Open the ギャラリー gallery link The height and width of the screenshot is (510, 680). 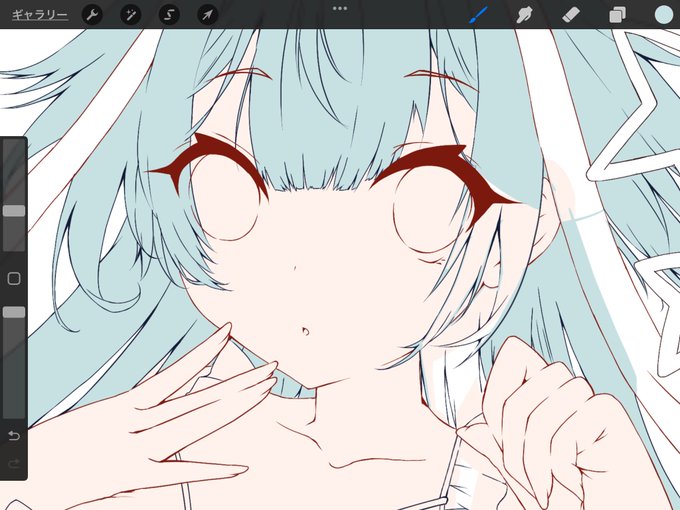[39, 15]
